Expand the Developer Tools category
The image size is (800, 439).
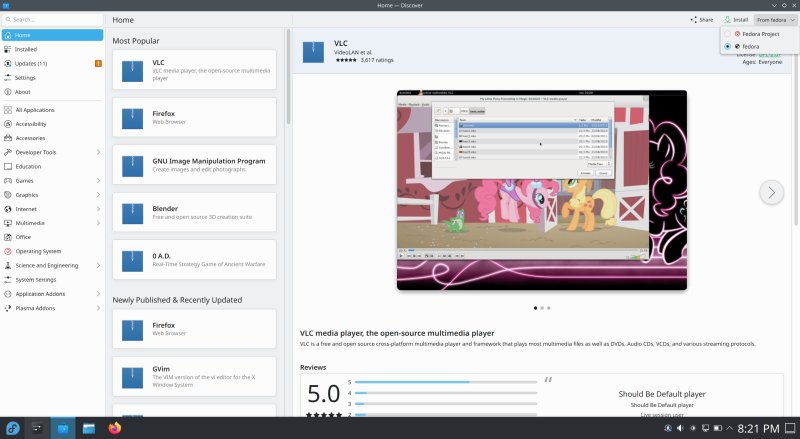(x=98, y=152)
